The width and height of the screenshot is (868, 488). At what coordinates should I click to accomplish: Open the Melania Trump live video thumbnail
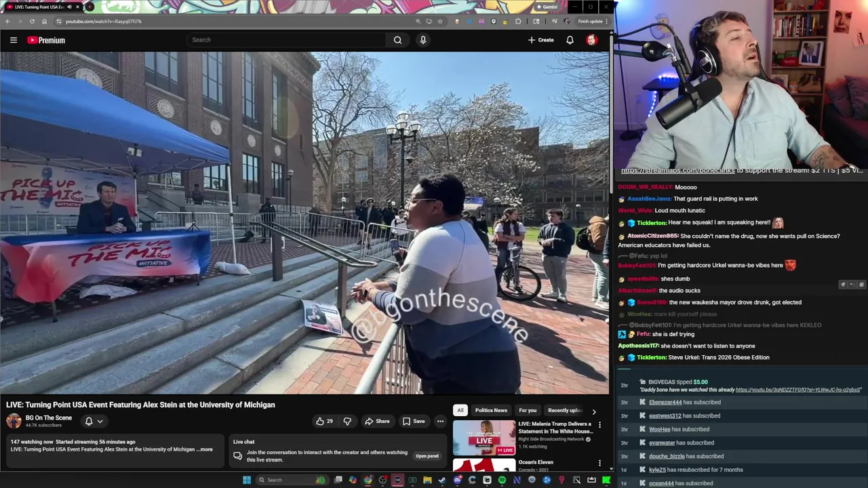tap(484, 438)
